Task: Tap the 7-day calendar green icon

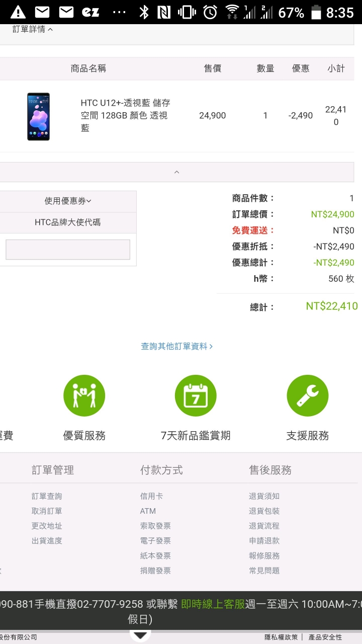Action: (196, 395)
